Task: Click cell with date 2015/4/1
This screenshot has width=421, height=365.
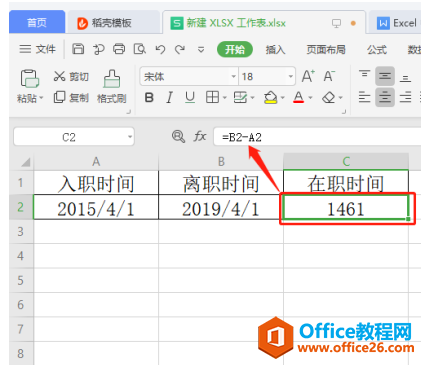Action: click(96, 207)
